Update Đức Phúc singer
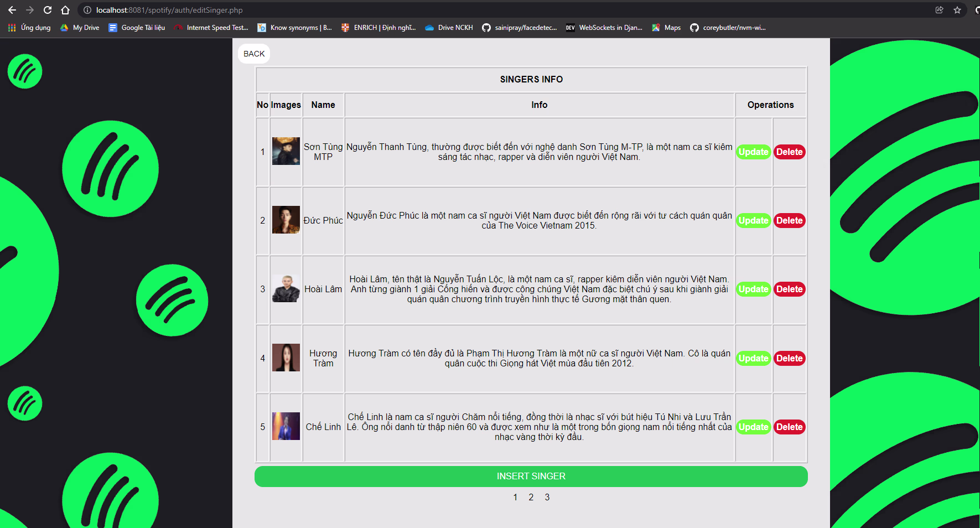 click(754, 220)
